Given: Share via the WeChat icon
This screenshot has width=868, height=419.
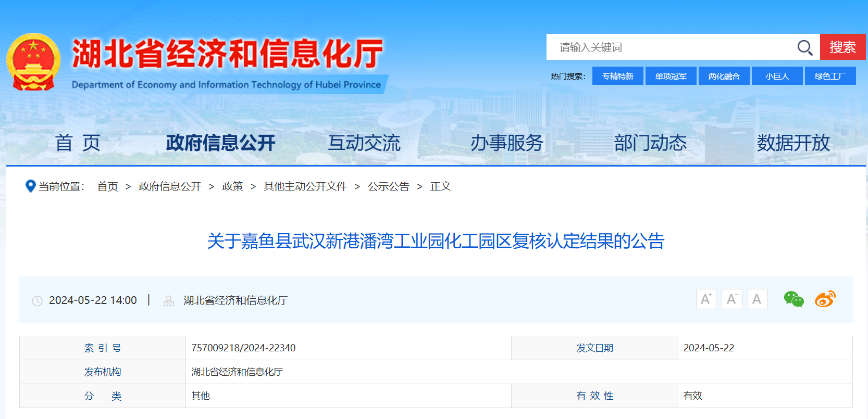Looking at the screenshot, I should tap(794, 299).
